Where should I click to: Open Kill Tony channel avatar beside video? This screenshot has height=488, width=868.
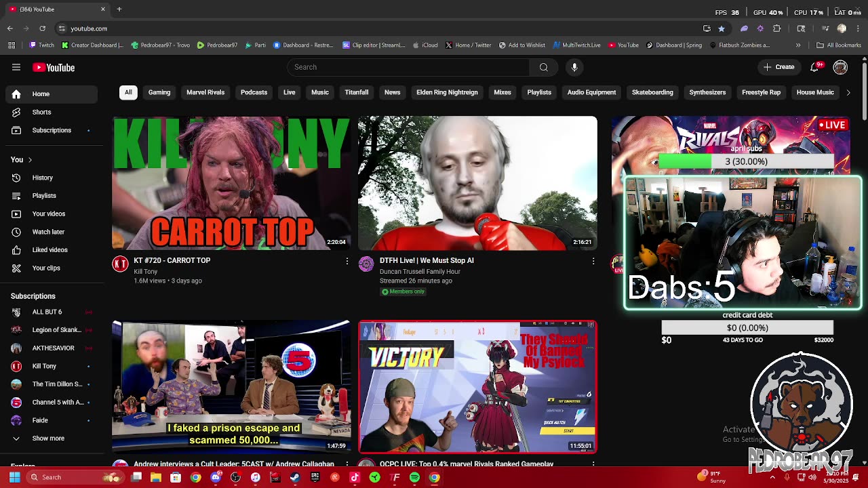(x=120, y=264)
